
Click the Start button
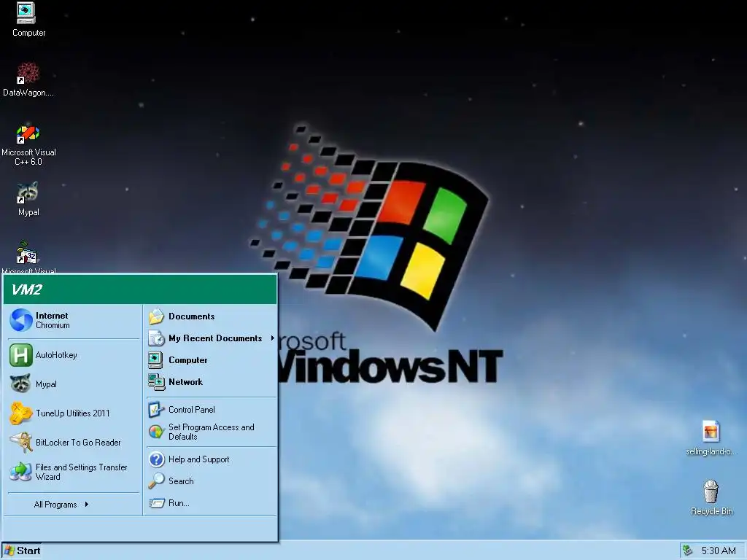pyautogui.click(x=22, y=551)
